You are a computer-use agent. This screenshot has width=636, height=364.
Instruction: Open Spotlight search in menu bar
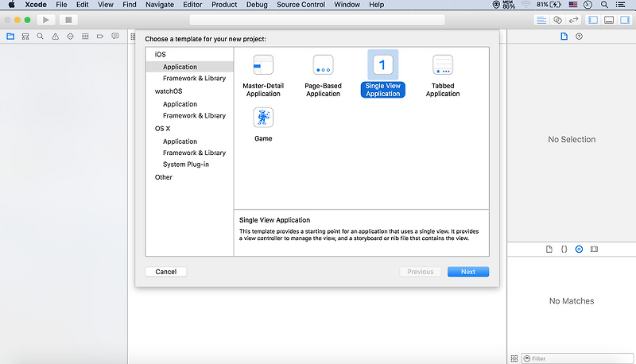(604, 5)
